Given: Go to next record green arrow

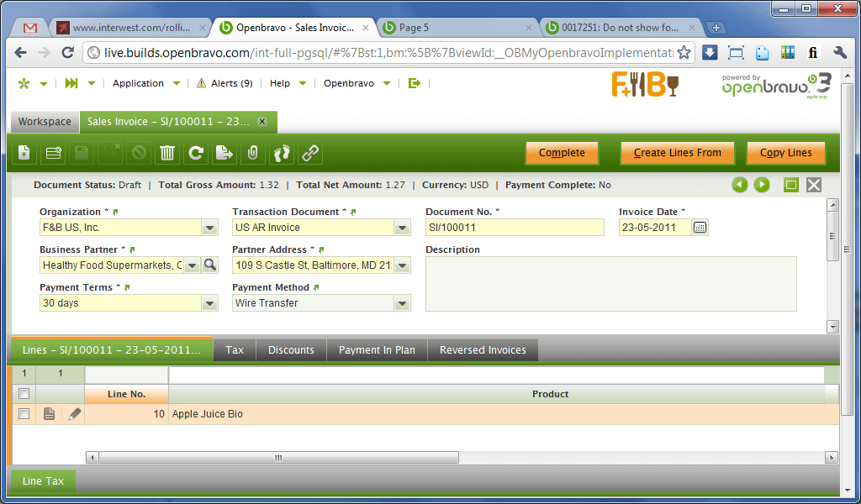Looking at the screenshot, I should point(762,185).
